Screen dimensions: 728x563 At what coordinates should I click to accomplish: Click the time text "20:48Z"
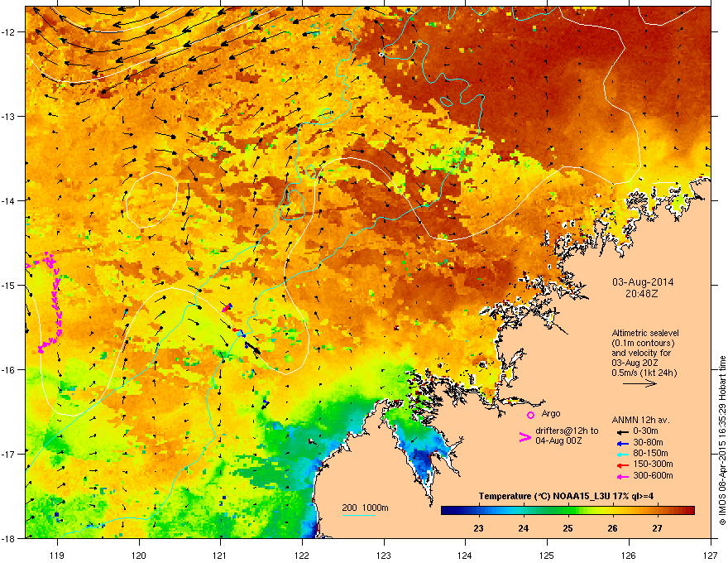tap(642, 294)
